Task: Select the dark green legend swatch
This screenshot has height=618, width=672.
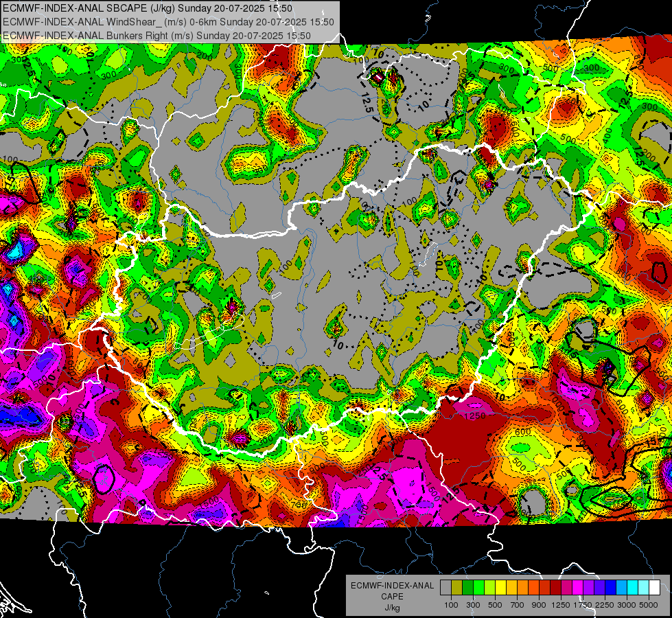Action: click(x=467, y=588)
